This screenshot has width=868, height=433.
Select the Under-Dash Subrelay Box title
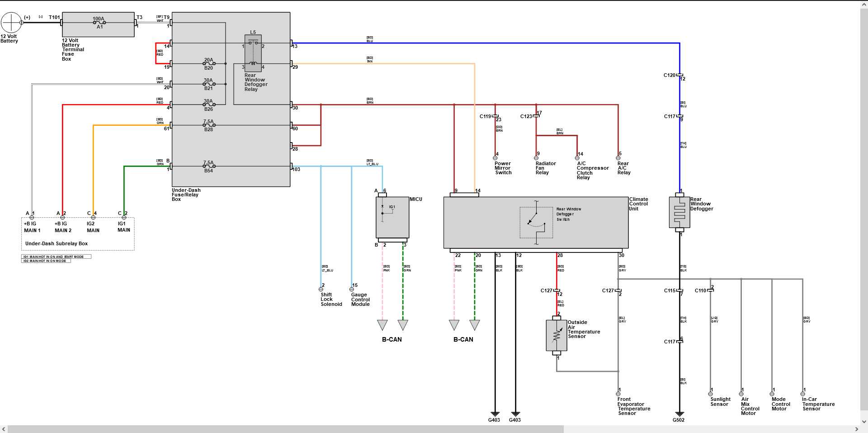point(57,243)
